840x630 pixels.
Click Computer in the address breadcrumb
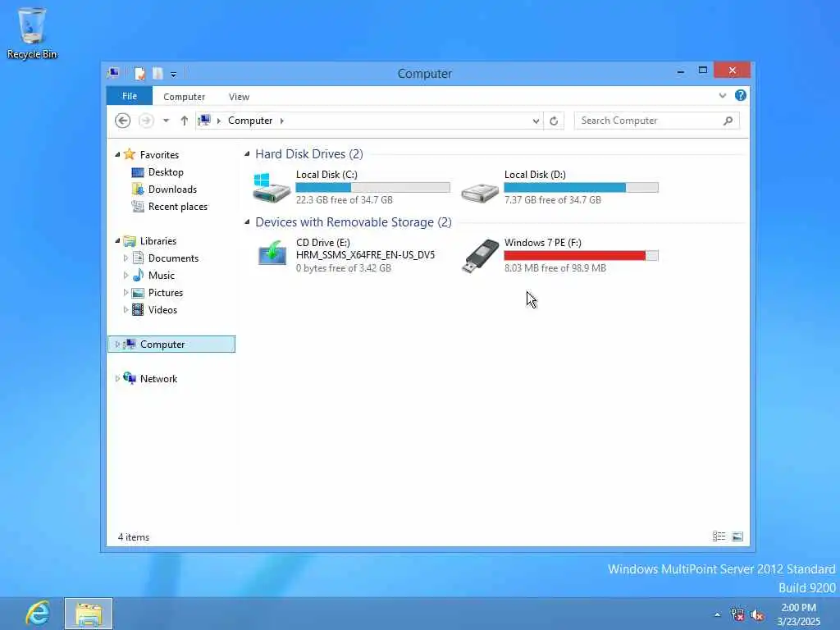click(x=250, y=121)
